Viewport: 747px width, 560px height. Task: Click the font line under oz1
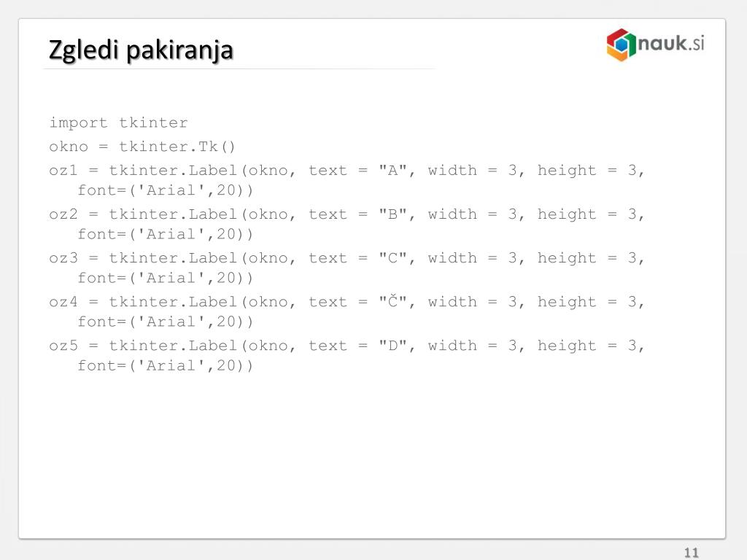click(x=166, y=190)
